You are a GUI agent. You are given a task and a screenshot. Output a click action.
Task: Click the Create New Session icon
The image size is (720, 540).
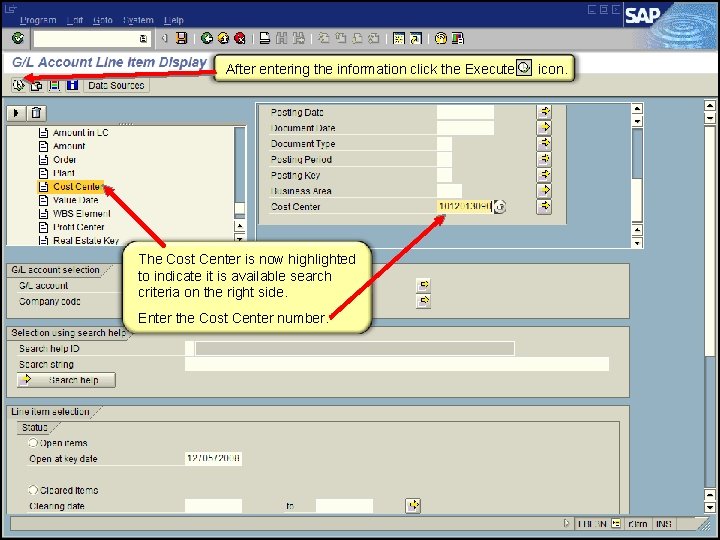(x=399, y=38)
